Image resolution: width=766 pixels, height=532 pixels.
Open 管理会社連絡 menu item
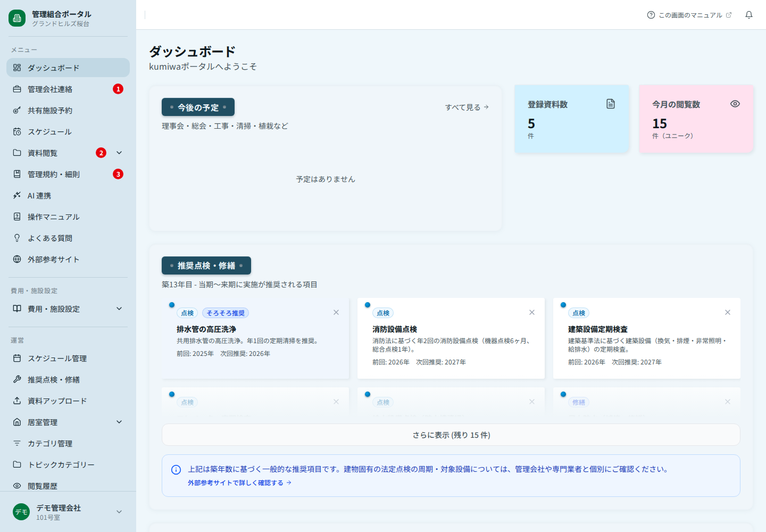point(68,89)
